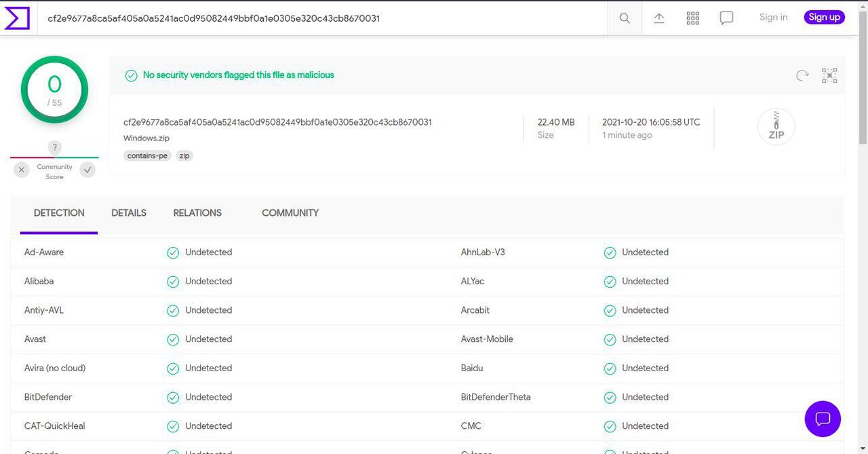The height and width of the screenshot is (454, 868).
Task: Click the "1 minute ago" text
Action: click(627, 135)
